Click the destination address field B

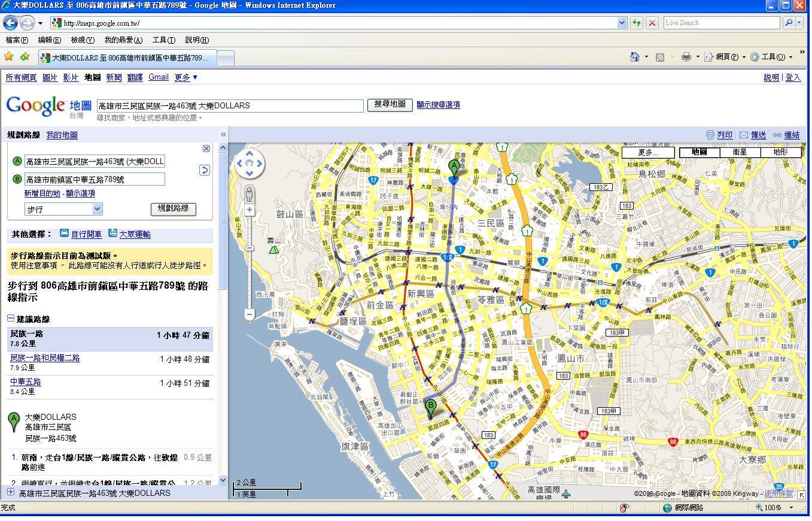click(95, 180)
